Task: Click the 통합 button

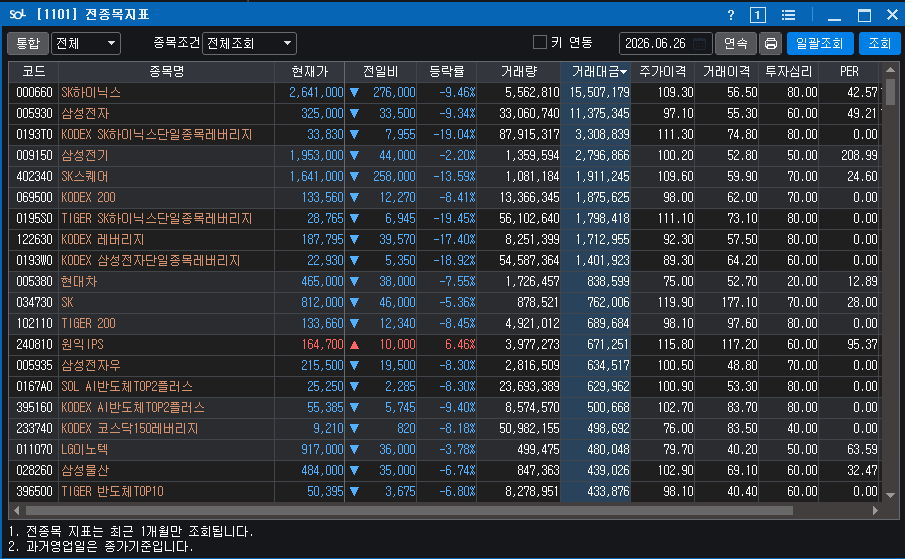Action: pos(28,43)
